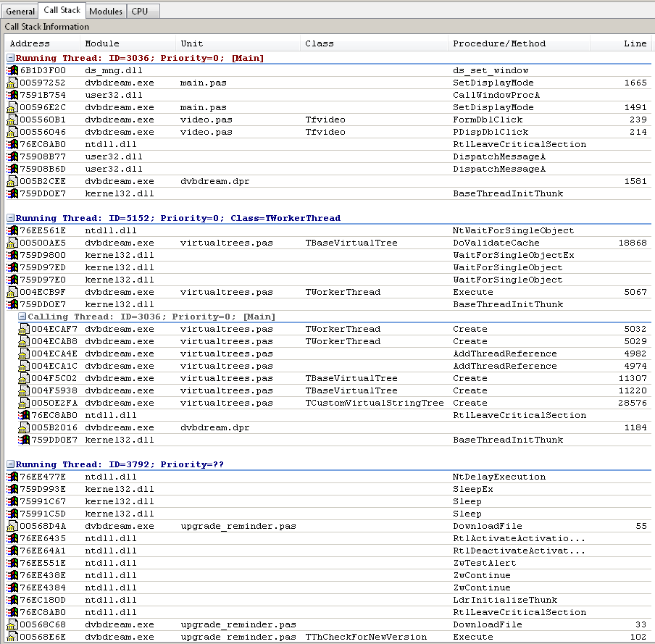Click the Call Stack Information panel title

(47, 27)
